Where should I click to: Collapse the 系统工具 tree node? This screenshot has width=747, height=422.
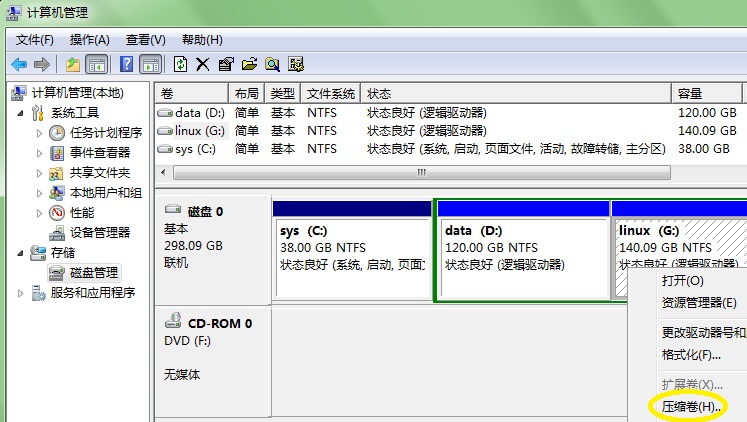point(20,113)
